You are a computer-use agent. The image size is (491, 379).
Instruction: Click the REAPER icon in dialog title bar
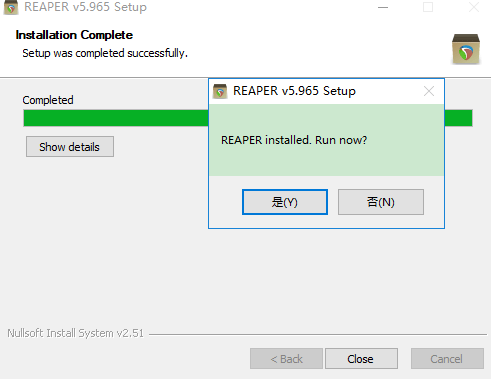click(x=220, y=91)
